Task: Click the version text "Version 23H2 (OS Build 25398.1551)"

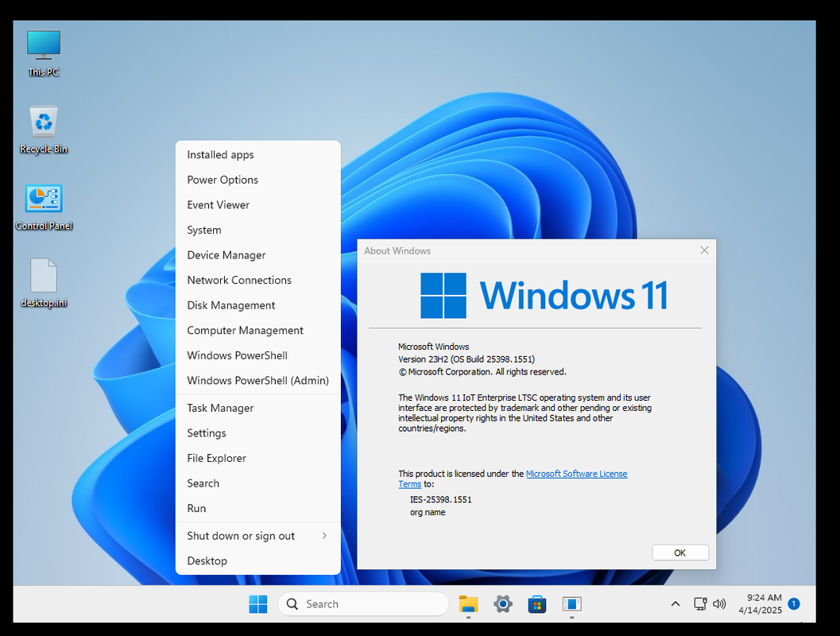Action: pyautogui.click(x=466, y=359)
